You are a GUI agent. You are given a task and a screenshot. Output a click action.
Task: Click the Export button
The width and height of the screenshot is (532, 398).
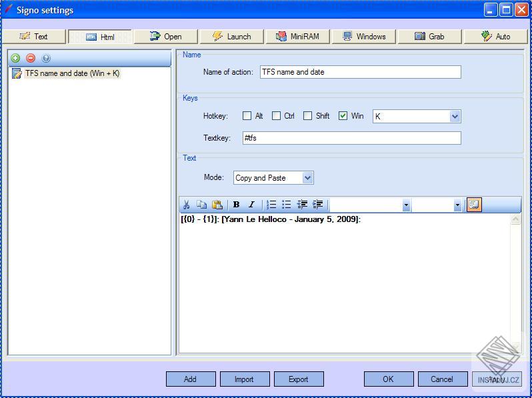[x=299, y=379]
